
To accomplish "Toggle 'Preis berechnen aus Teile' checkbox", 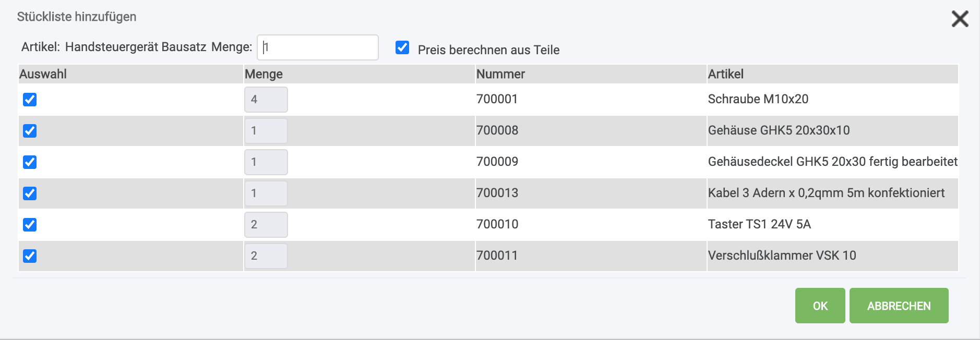I will [x=402, y=48].
